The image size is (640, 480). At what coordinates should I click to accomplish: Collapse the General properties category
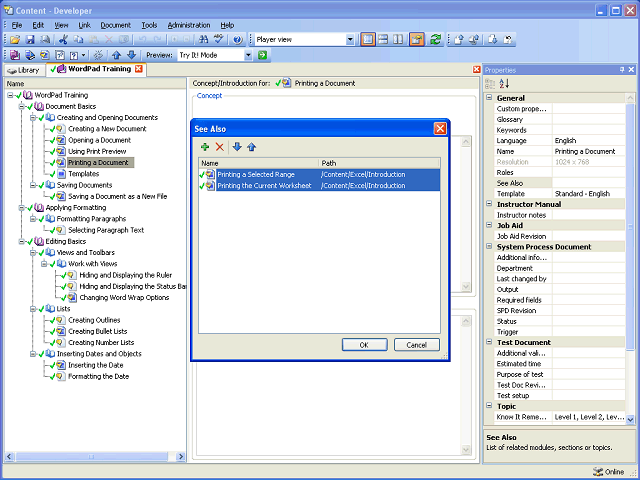tap(489, 98)
